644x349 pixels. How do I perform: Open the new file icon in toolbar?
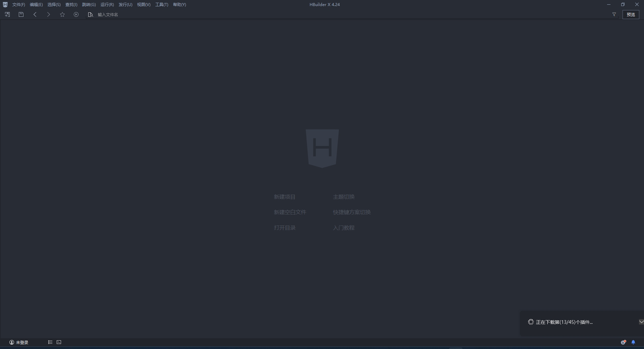[x=7, y=14]
